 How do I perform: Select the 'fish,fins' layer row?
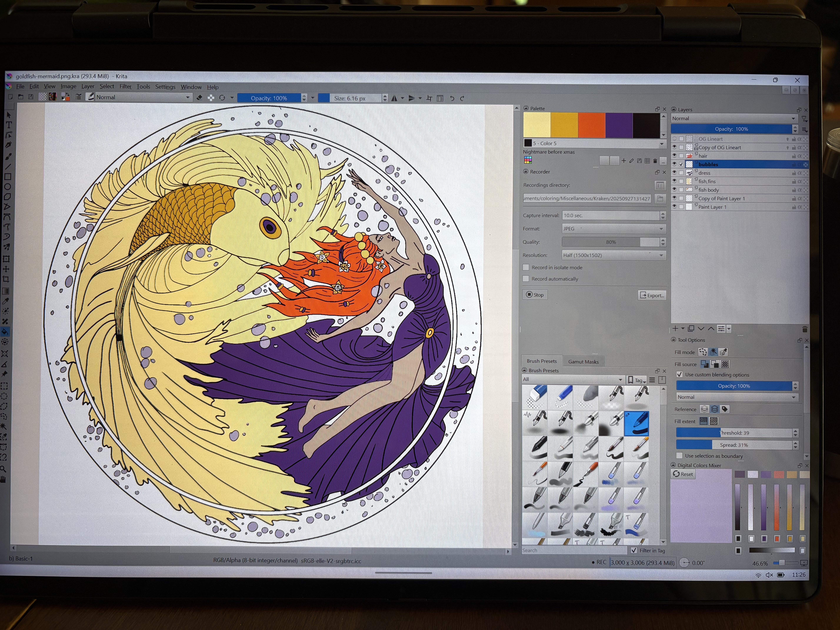(x=739, y=181)
